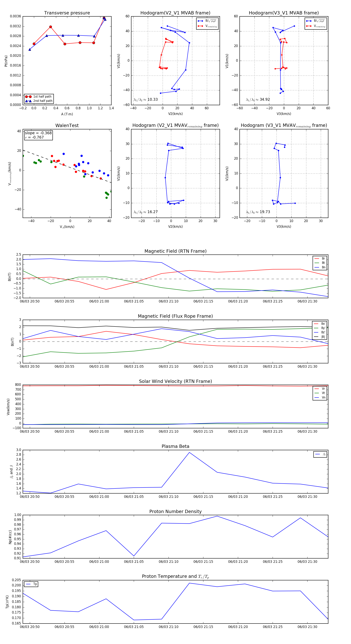Click 'Magnetic Field (RTN Frame)' title
351x644 pixels.
click(x=175, y=251)
